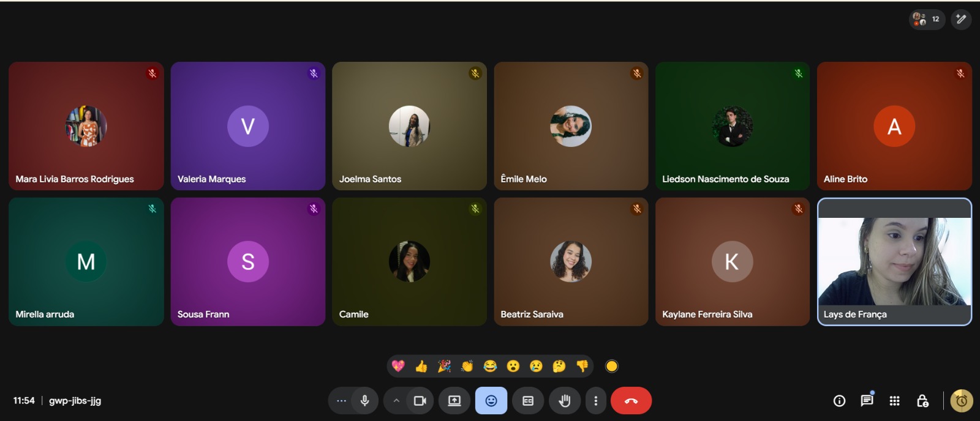Screen dimensions: 980x421
Task: Select Lays de França video tile
Action: click(894, 262)
